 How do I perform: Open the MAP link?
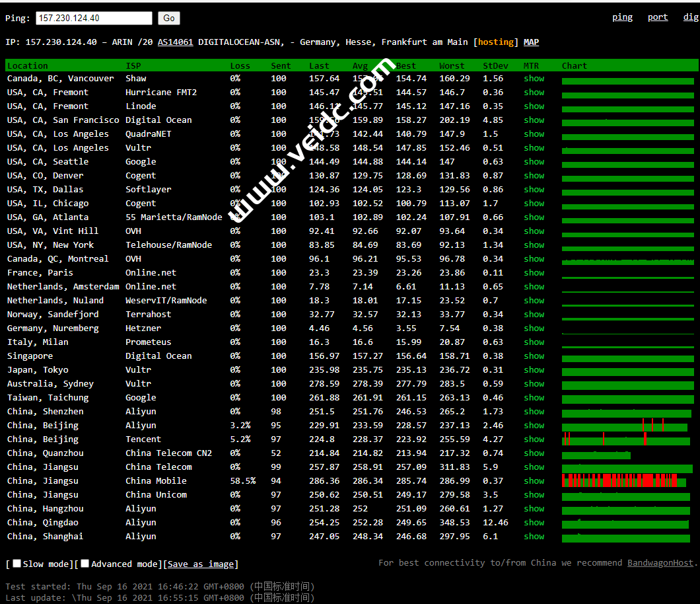[531, 42]
